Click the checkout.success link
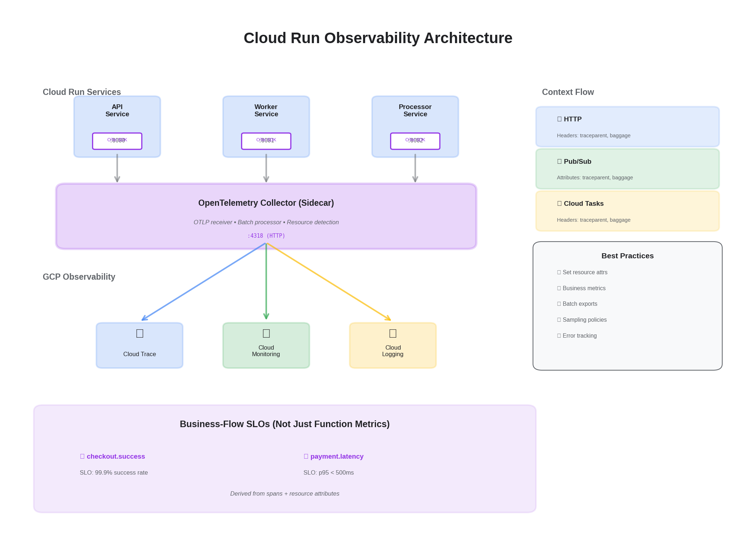The height and width of the screenshot is (538, 756). click(x=116, y=456)
